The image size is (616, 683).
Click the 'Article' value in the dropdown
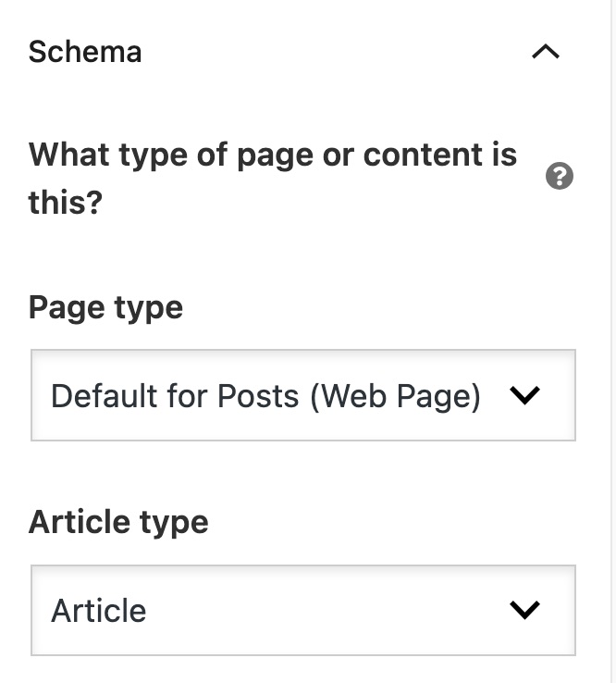click(99, 610)
